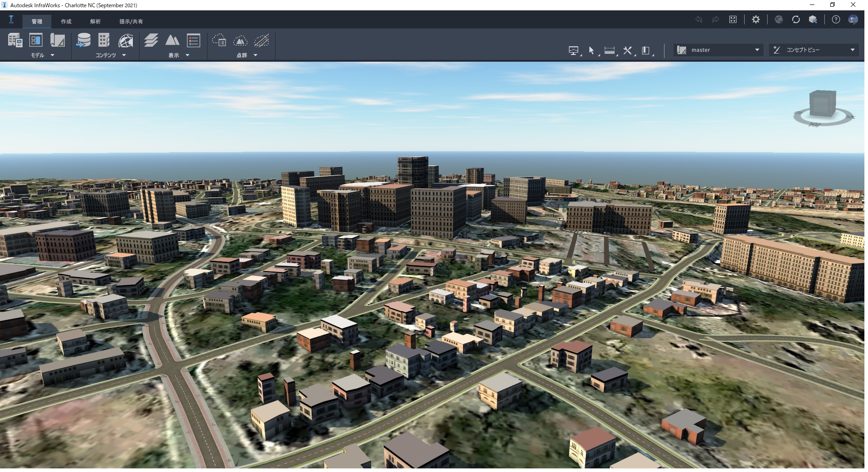
Task: Open the monitor view settings tool
Action: pyautogui.click(x=574, y=50)
